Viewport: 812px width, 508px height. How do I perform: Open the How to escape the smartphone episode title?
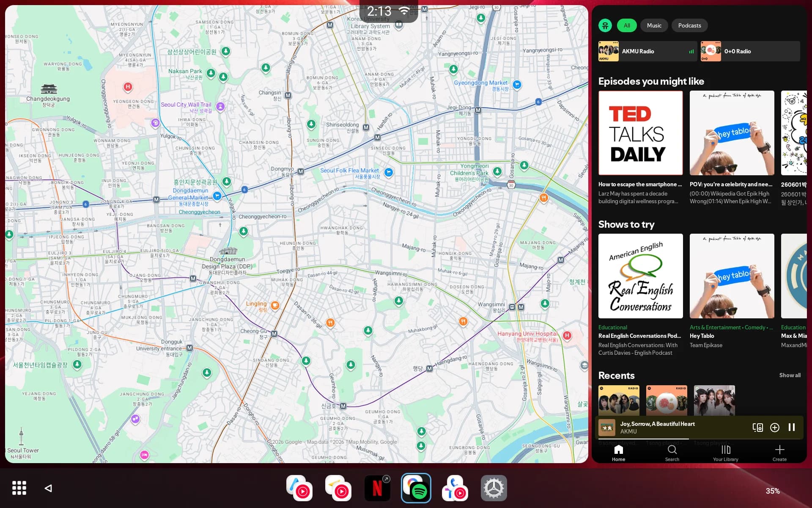click(640, 184)
